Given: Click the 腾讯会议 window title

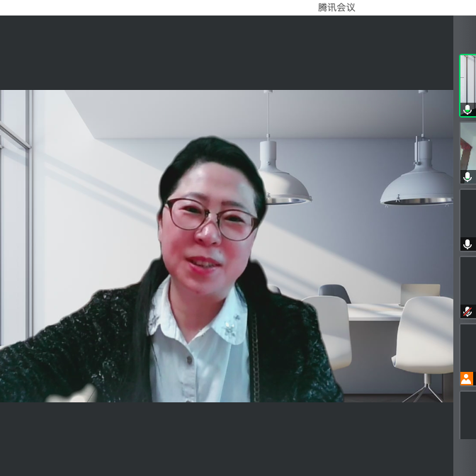Looking at the screenshot, I should 336,8.
